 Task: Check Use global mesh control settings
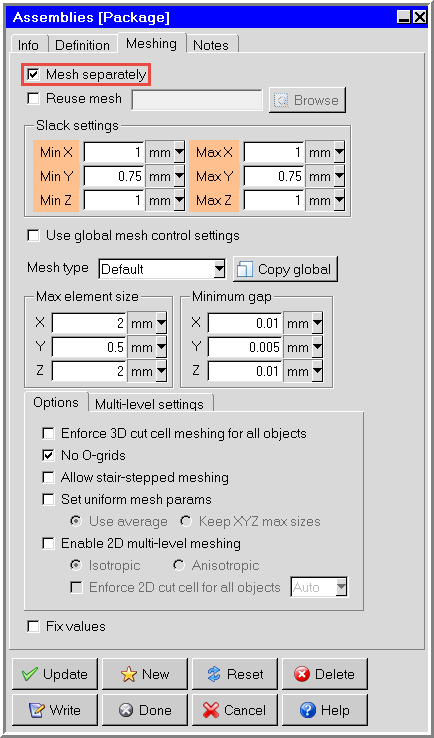coord(33,235)
